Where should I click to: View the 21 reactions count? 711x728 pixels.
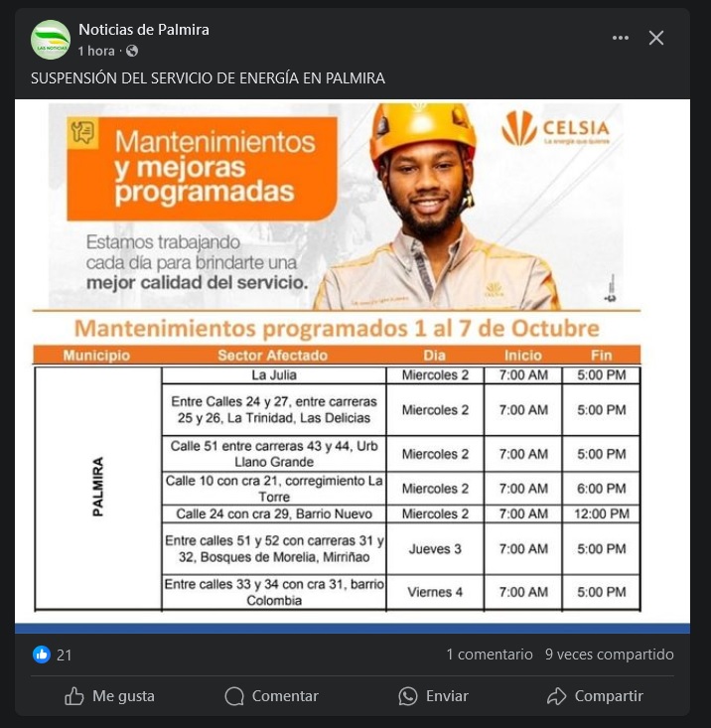[x=64, y=655]
